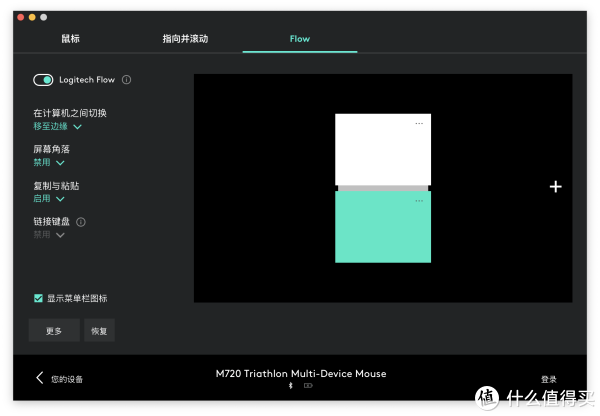Expand the 链接键盘 禁用 dropdown
The height and width of the screenshot is (416, 600).
click(49, 235)
